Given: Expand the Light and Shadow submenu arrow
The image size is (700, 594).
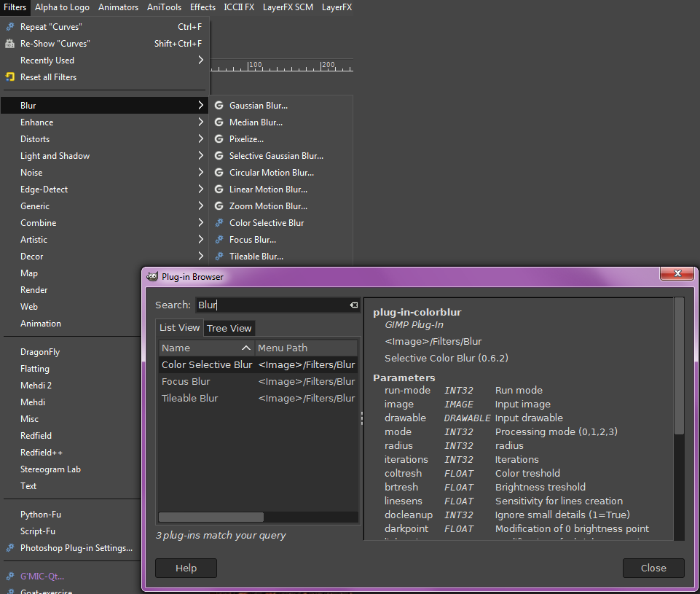Looking at the screenshot, I should click(200, 155).
